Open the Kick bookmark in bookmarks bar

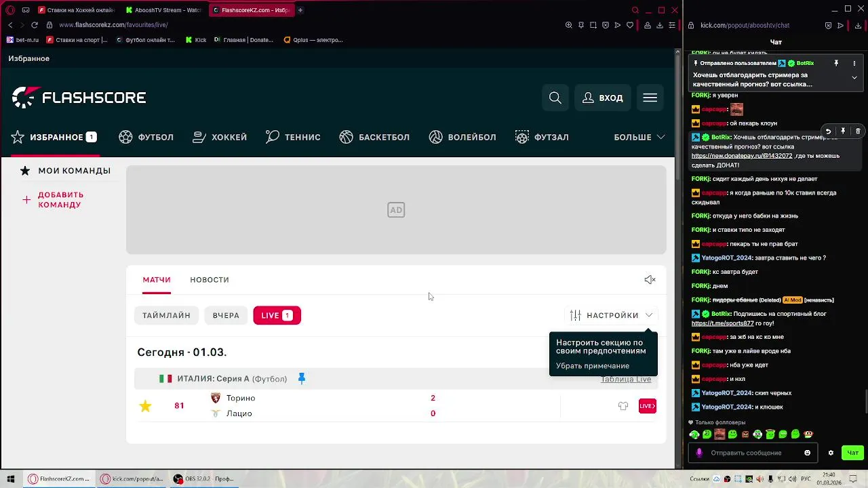pyautogui.click(x=196, y=40)
